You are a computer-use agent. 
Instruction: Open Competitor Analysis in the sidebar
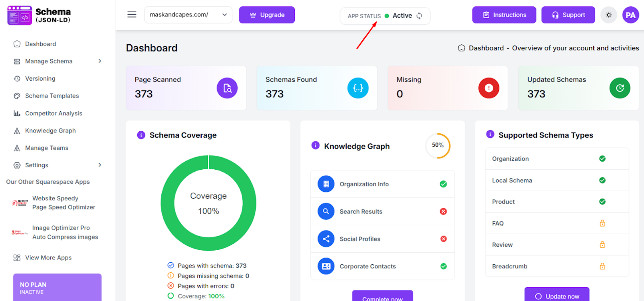click(x=54, y=114)
